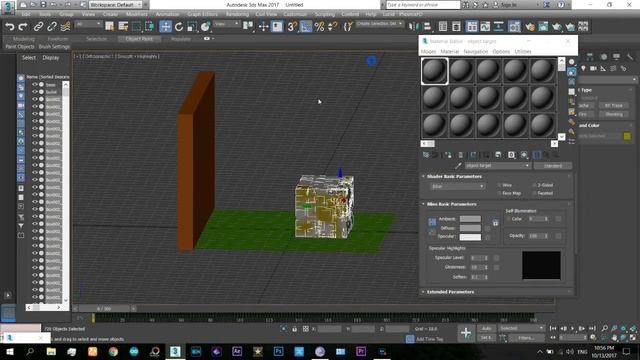Click Get Material in Material Editor
This screenshot has height=360, width=640.
coord(426,155)
